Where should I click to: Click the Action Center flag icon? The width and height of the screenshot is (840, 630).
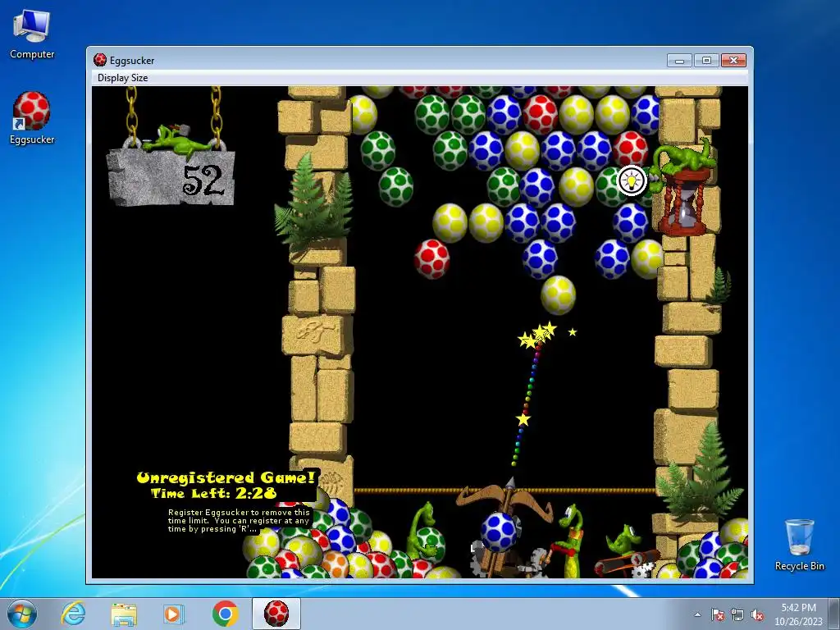tap(717, 614)
